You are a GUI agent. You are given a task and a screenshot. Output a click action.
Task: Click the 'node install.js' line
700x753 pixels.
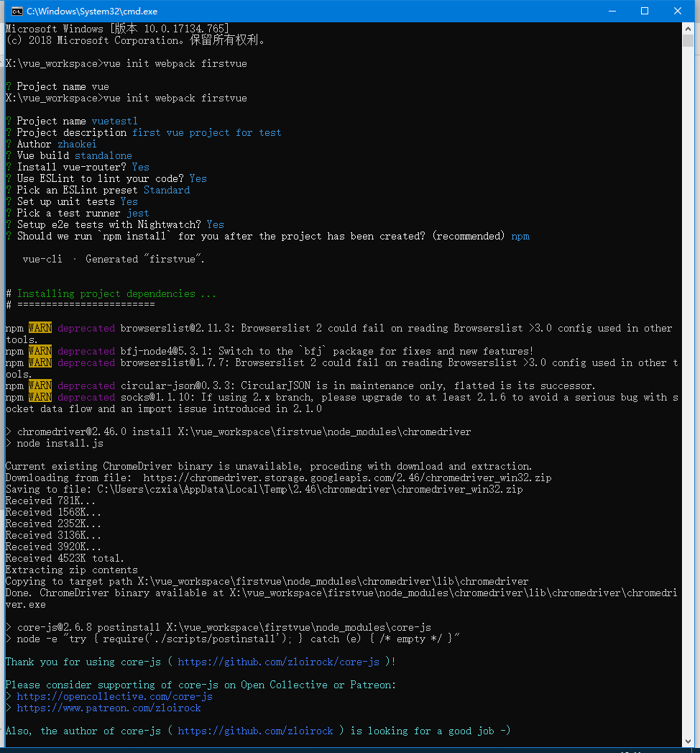point(60,443)
